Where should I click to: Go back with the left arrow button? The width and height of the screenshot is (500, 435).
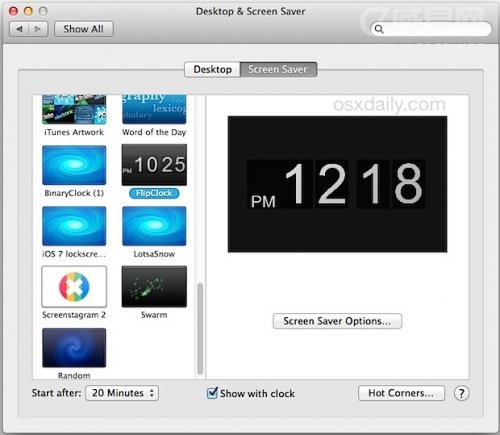tap(19, 29)
